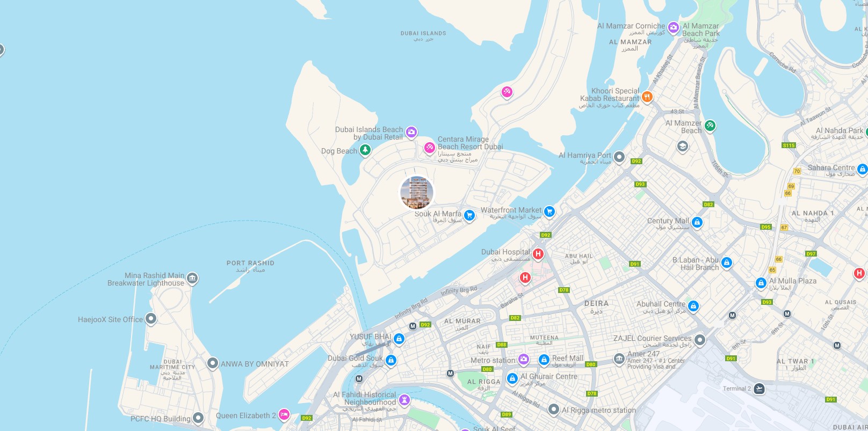Click the Al Hamriya Port gray marker
868x431 pixels.
619,157
